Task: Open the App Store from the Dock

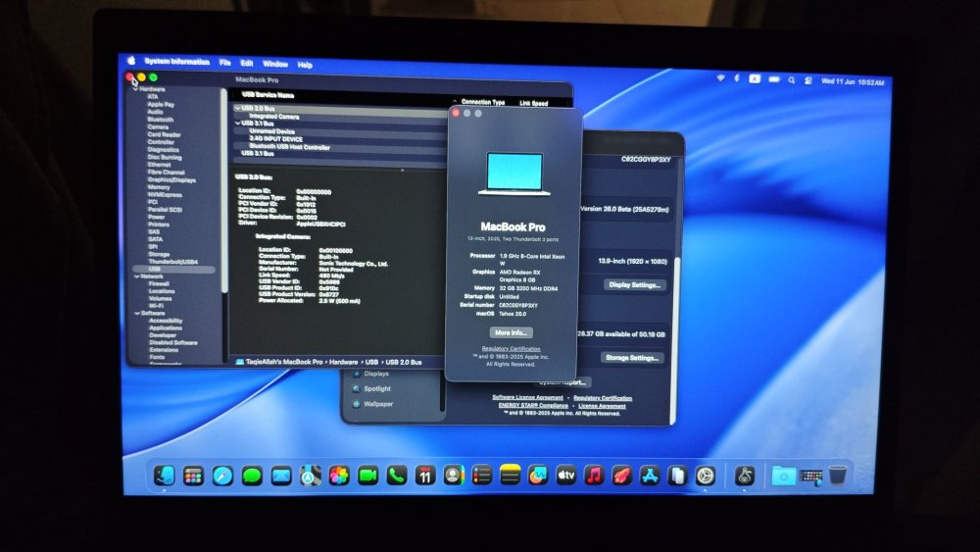Action: [x=650, y=476]
